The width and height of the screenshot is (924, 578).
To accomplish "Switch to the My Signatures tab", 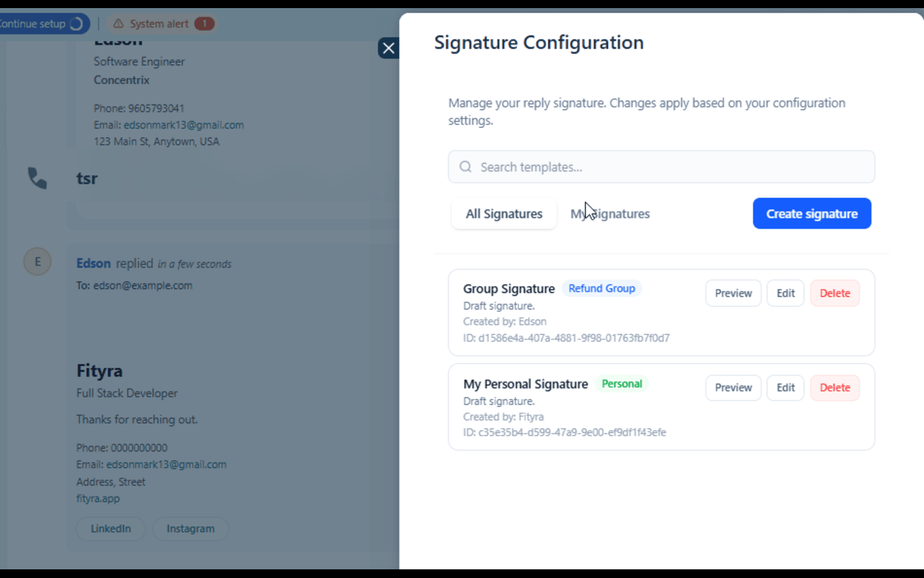I will 610,214.
